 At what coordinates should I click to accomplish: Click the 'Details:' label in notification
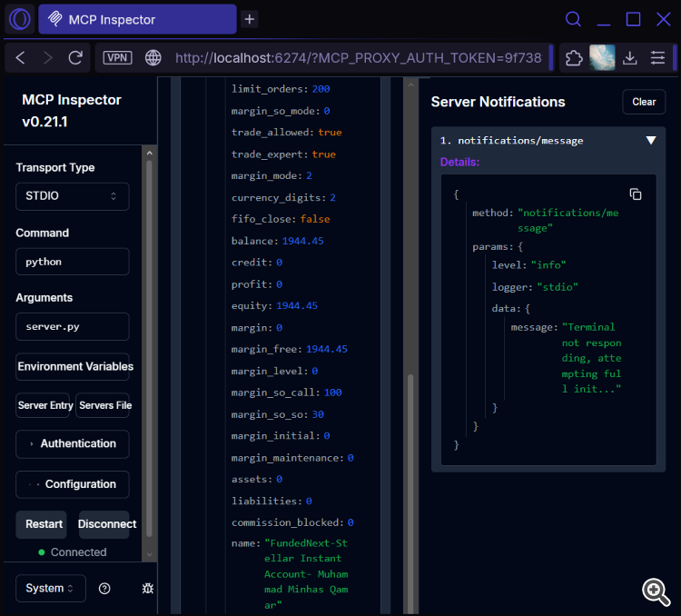[x=459, y=162]
